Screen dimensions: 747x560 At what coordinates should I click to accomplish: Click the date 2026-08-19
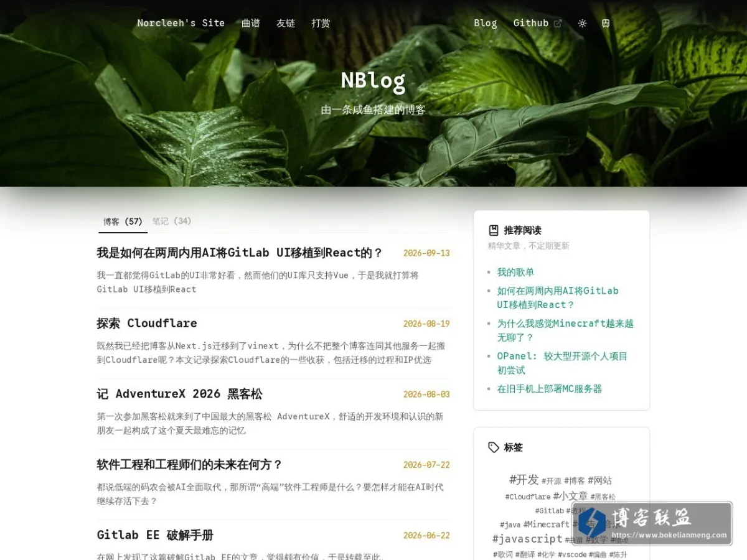click(426, 324)
